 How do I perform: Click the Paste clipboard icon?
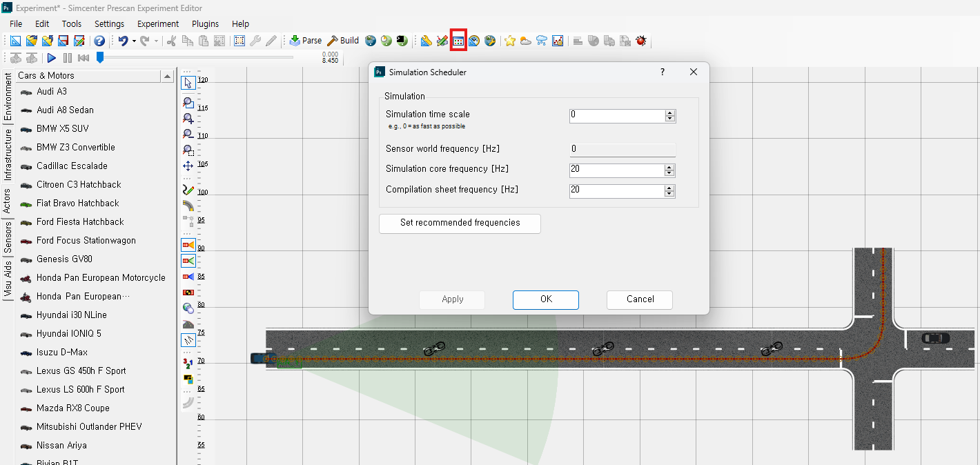(204, 41)
